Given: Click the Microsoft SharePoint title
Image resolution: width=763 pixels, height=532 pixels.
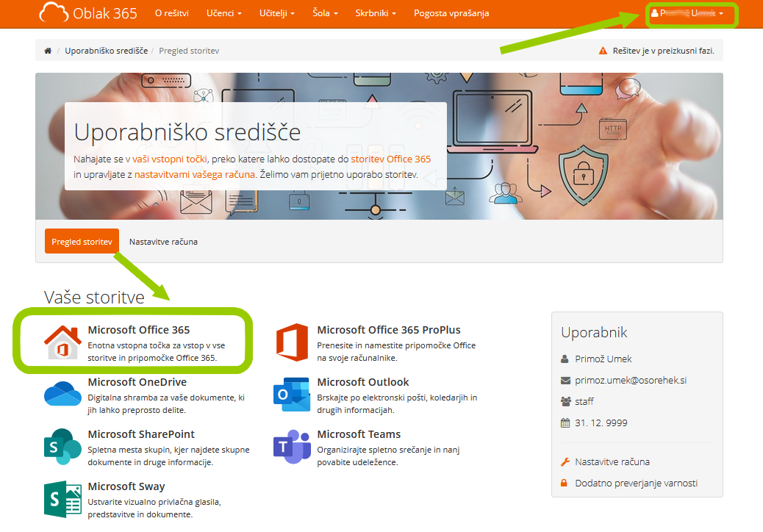Looking at the screenshot, I should (141, 434).
